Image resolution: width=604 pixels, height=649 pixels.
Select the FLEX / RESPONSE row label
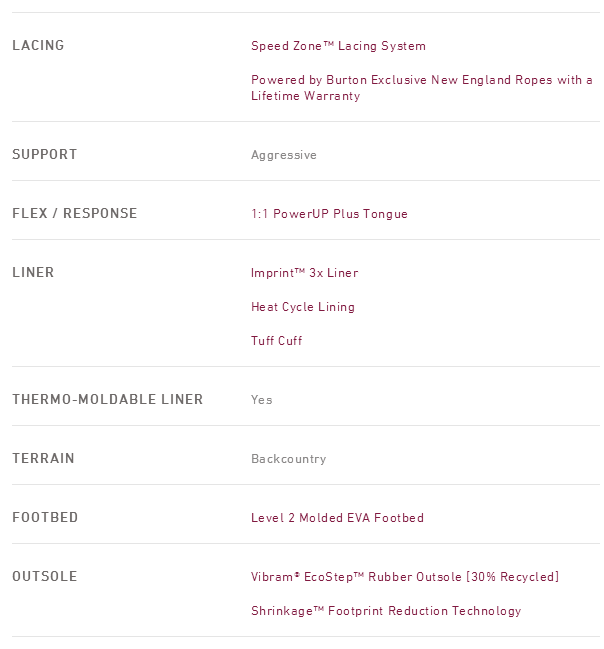[x=74, y=214]
